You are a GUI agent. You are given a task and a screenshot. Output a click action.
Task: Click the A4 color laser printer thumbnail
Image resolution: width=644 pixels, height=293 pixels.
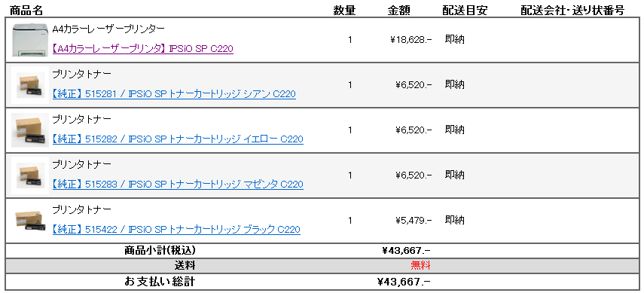pos(30,40)
